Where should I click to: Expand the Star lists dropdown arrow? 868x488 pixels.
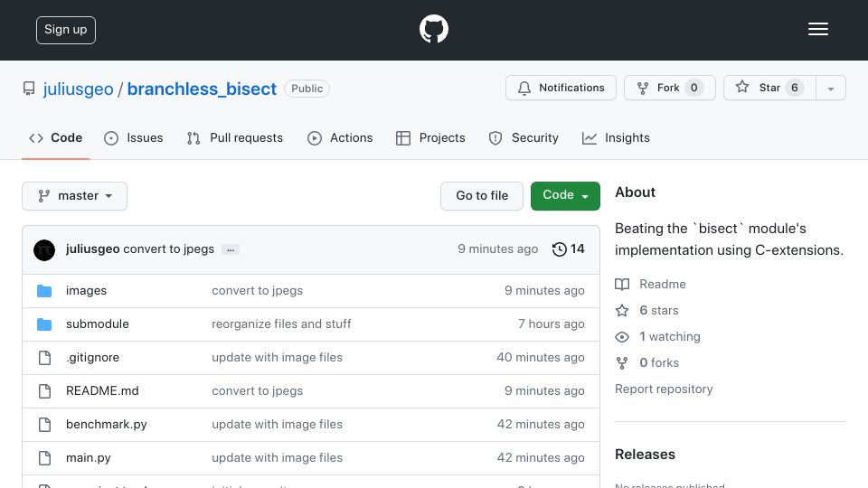tap(830, 88)
